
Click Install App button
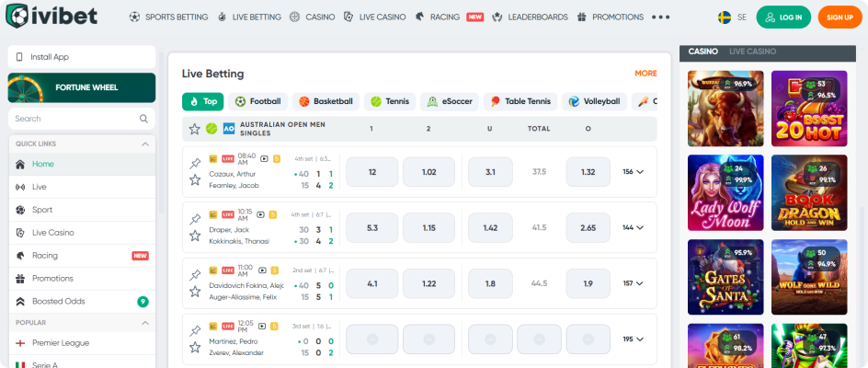coord(82,57)
